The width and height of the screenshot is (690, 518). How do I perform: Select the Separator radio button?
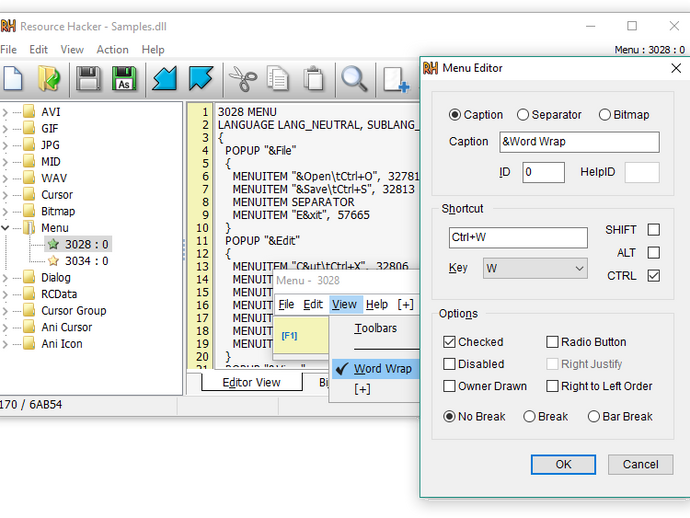(522, 115)
